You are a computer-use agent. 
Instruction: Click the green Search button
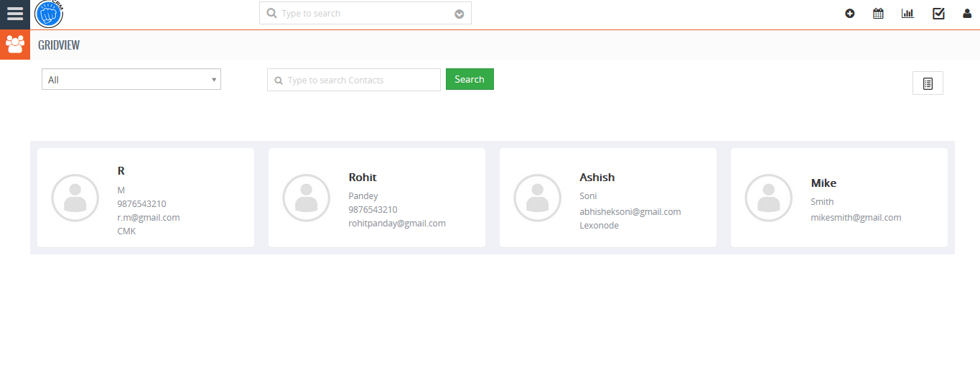pos(470,79)
